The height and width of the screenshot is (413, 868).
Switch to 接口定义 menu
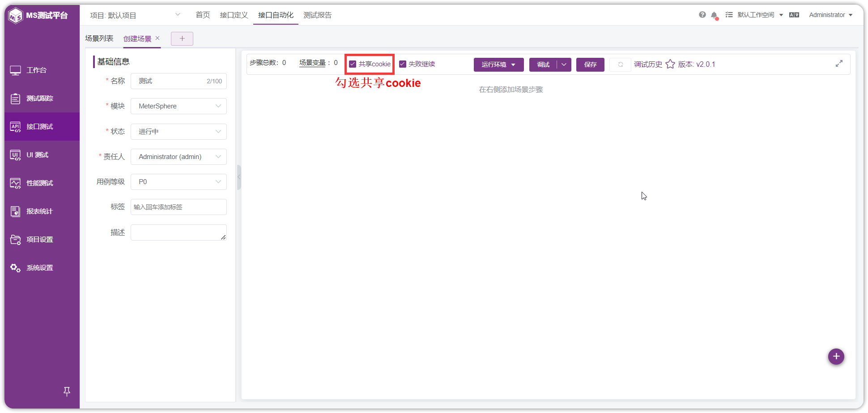(x=234, y=15)
